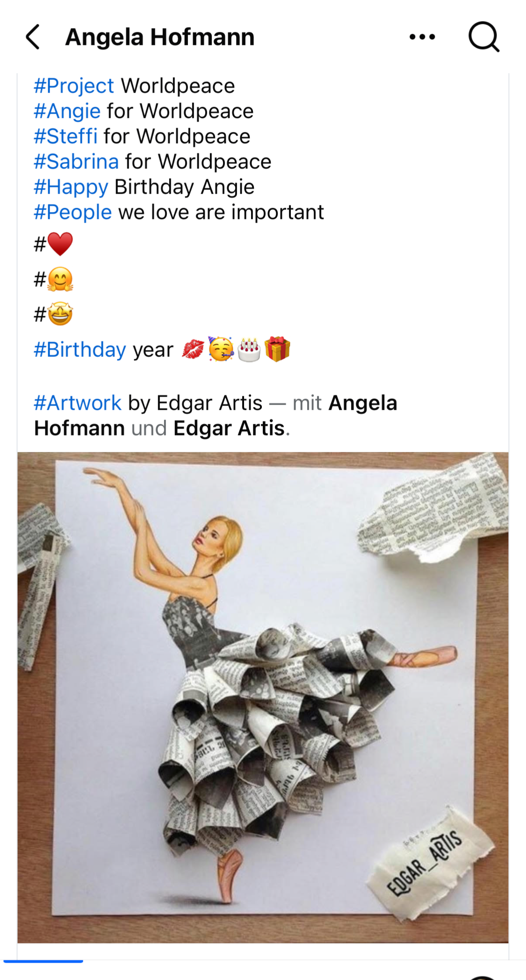Select the #Sabrina hashtag
The height and width of the screenshot is (980, 526).
76,162
